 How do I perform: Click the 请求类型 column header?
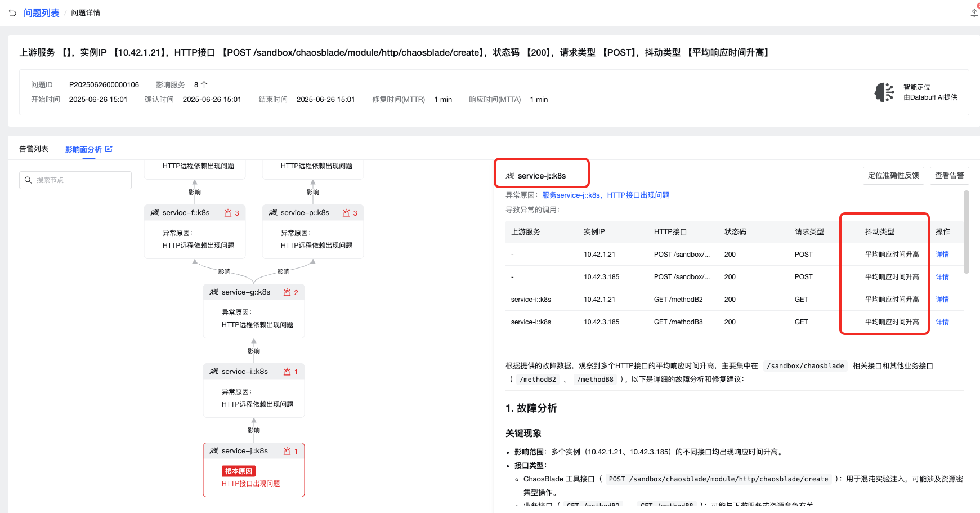809,232
